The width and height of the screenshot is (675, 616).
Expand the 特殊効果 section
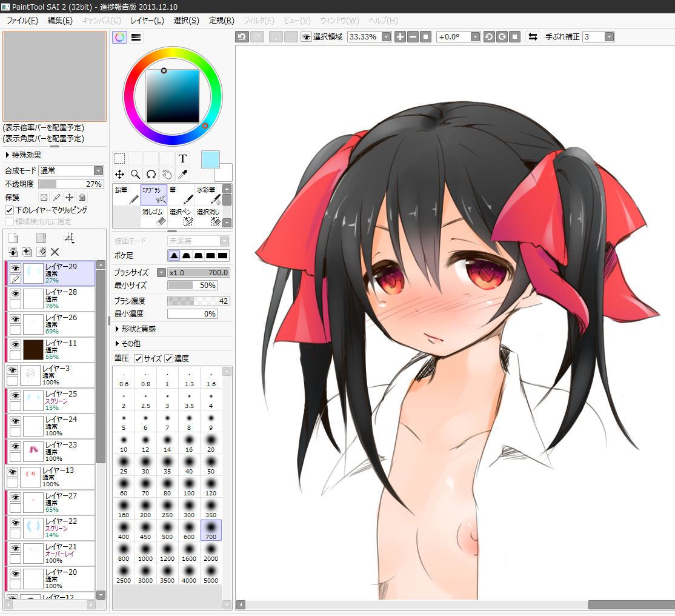[23, 155]
